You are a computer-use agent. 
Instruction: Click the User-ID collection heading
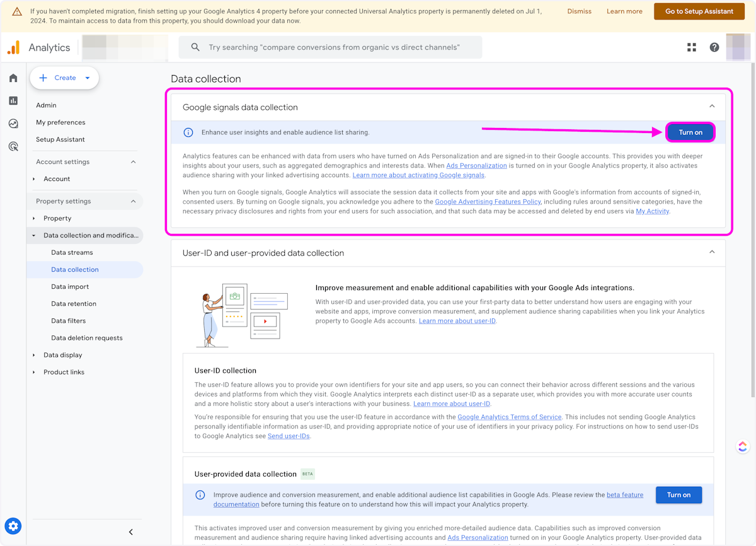point(226,371)
